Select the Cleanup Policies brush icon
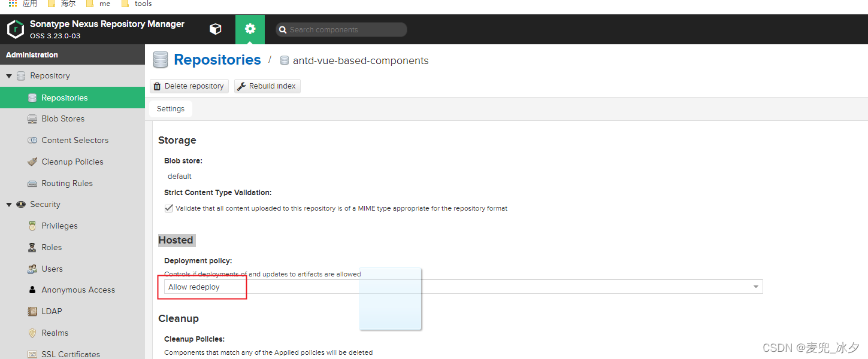The width and height of the screenshot is (868, 359). pyautogui.click(x=32, y=162)
